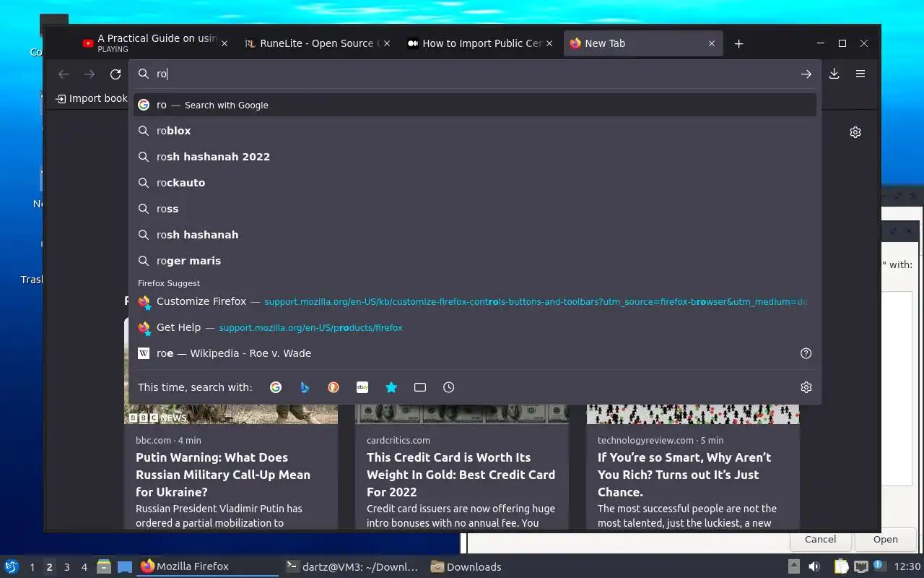Search bookmarks using the star icon

coord(391,387)
